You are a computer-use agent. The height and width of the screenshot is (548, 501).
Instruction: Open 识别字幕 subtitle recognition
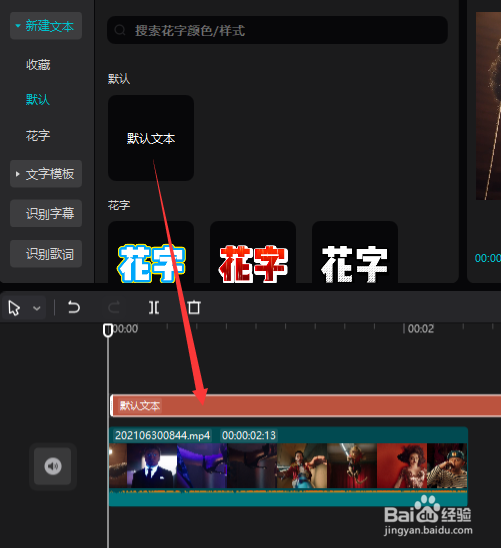pos(46,214)
